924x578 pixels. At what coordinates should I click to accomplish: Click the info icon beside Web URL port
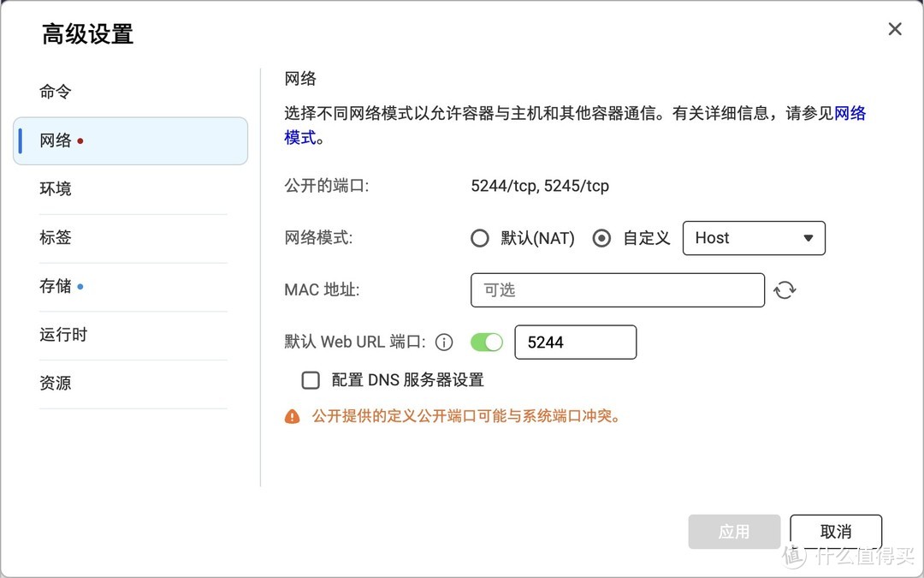point(444,343)
